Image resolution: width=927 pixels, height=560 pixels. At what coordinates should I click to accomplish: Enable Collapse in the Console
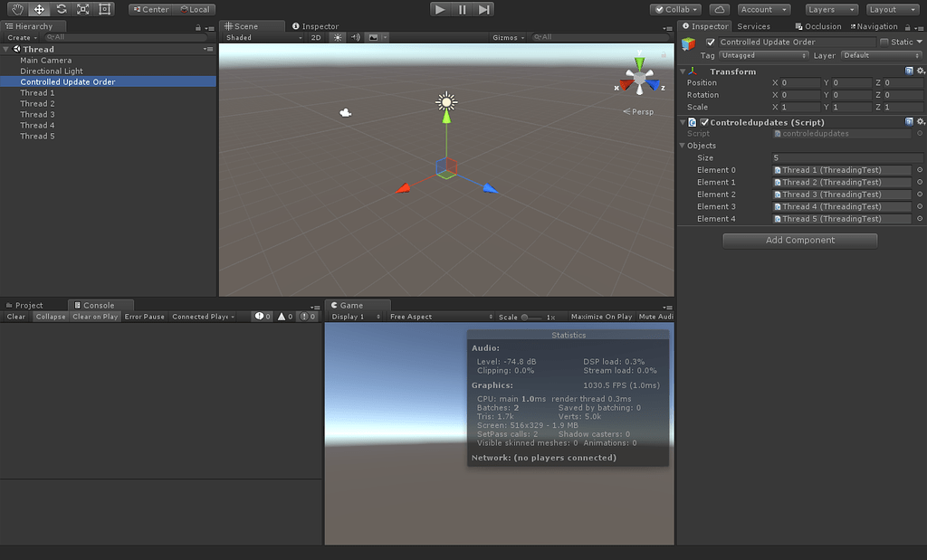pyautogui.click(x=50, y=317)
